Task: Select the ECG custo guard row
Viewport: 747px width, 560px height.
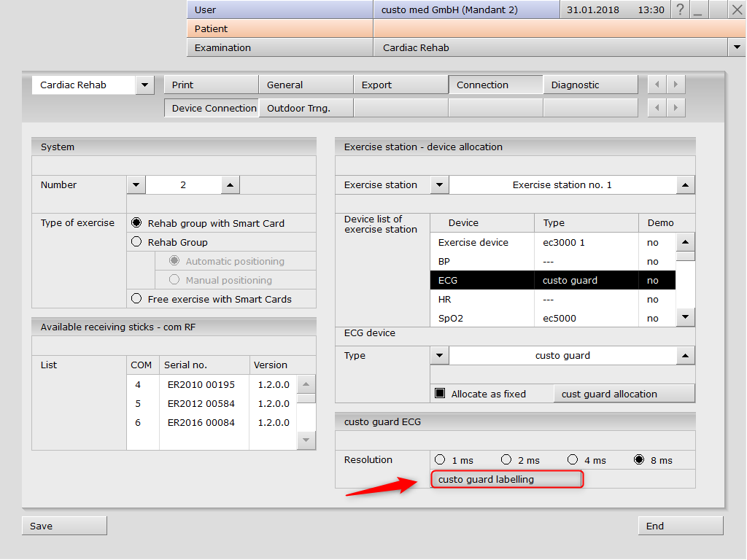Action: [553, 280]
